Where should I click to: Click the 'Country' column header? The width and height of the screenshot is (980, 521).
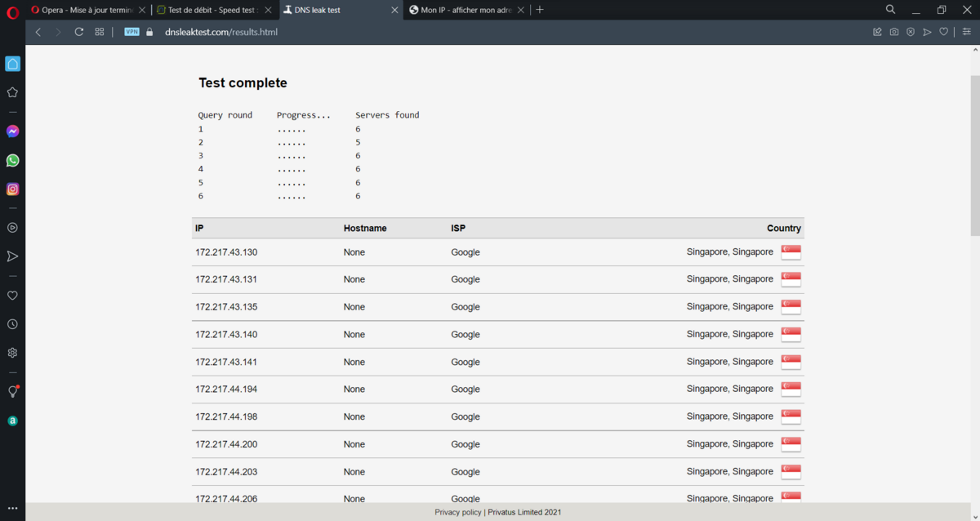[784, 229]
